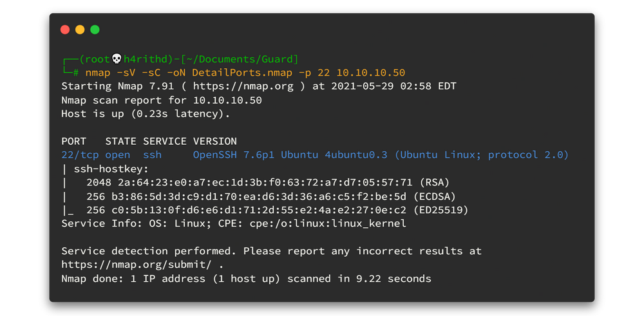The width and height of the screenshot is (644, 316).
Task: Click the IP address in scan report line
Action: point(231,100)
